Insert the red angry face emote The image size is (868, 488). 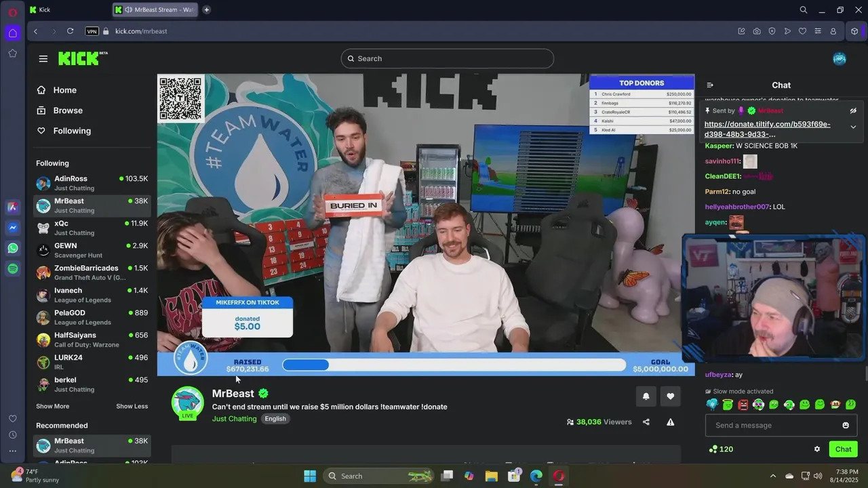point(743,405)
